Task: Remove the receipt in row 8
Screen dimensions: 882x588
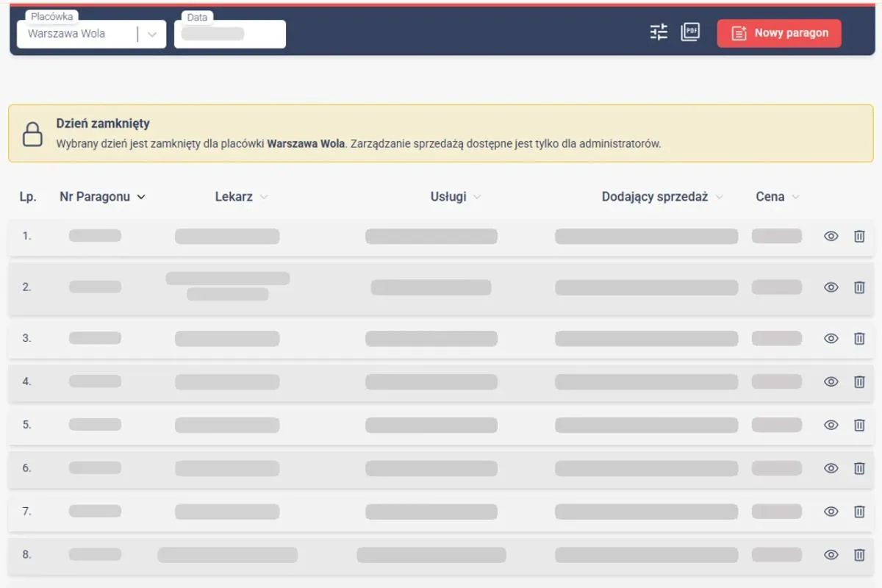Action: [x=859, y=555]
